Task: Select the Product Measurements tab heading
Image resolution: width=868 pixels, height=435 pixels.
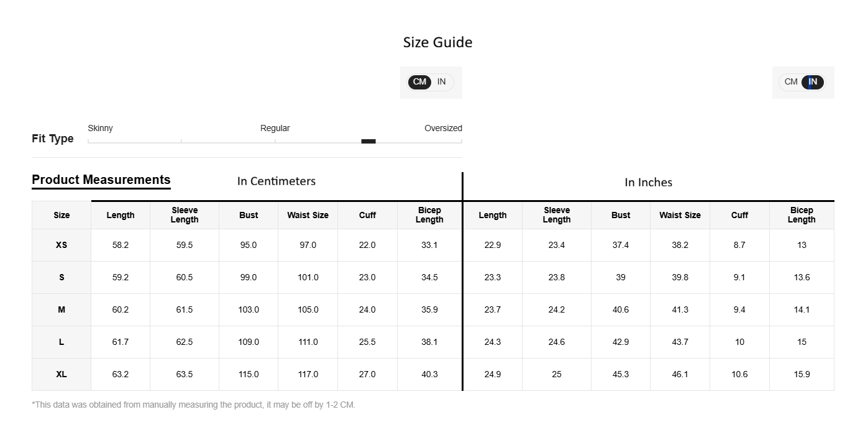Action: click(101, 180)
